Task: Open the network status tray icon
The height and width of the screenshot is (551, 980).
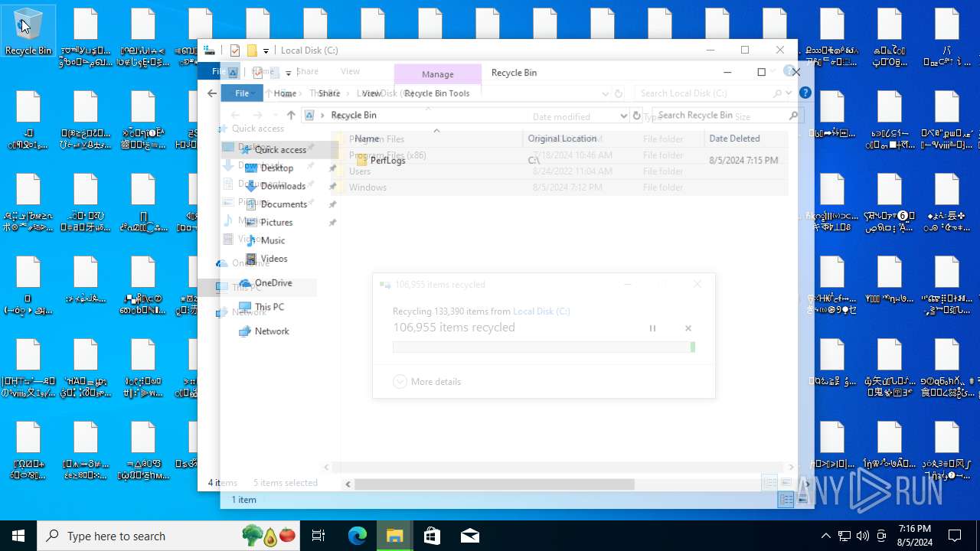Action: click(x=844, y=536)
